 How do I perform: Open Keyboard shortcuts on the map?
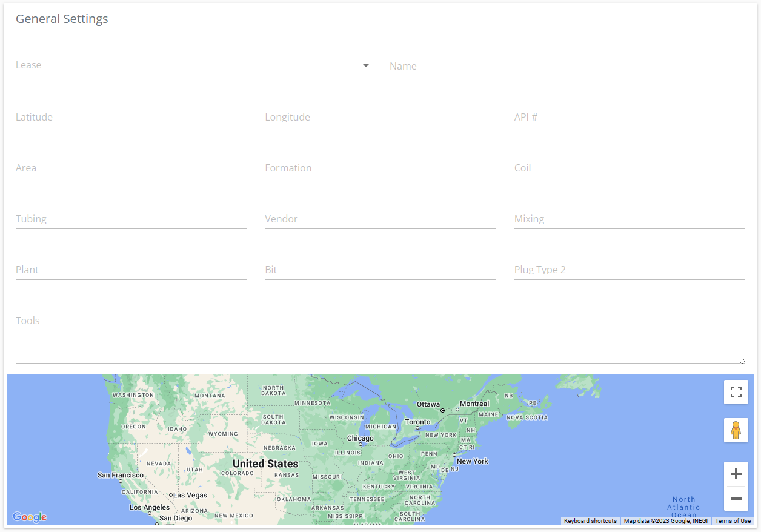590,521
